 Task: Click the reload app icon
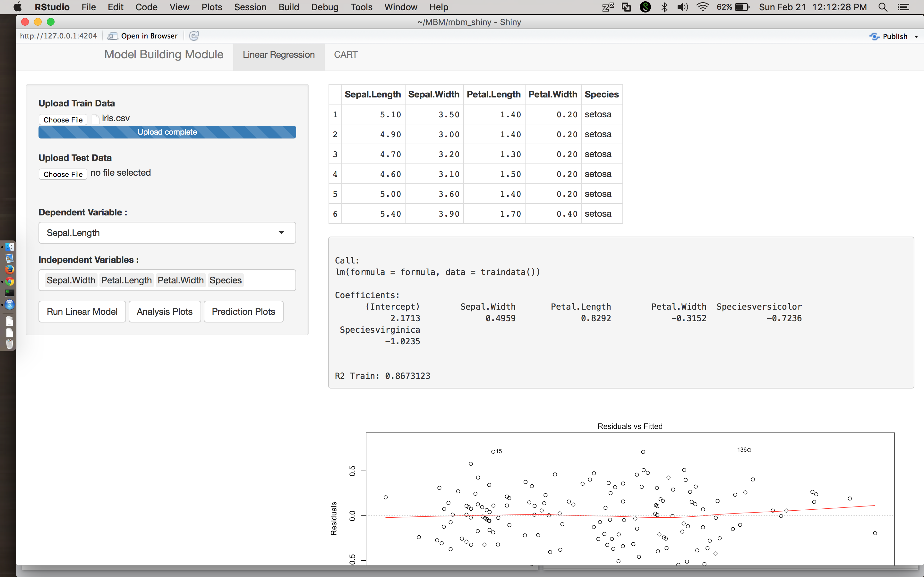pyautogui.click(x=194, y=36)
